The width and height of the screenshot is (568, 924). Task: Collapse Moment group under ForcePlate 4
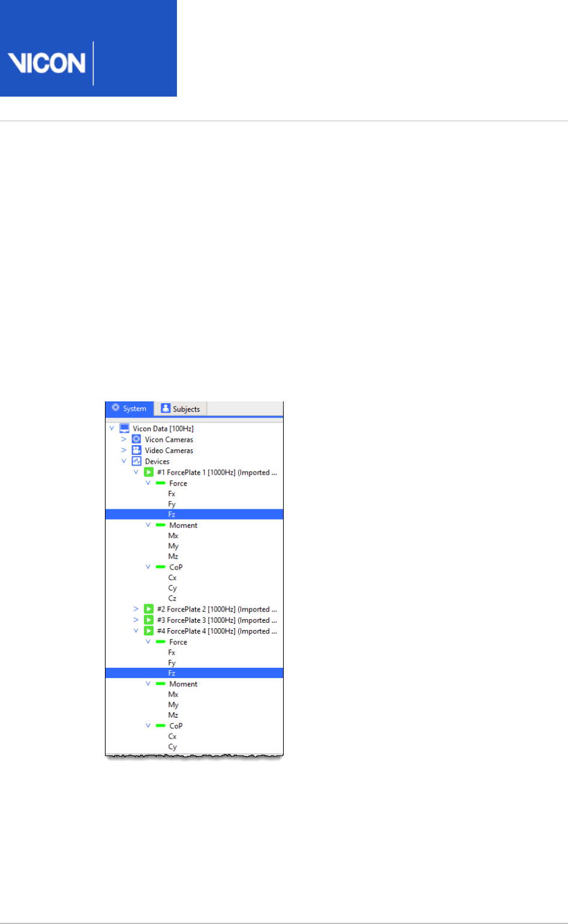(x=148, y=683)
